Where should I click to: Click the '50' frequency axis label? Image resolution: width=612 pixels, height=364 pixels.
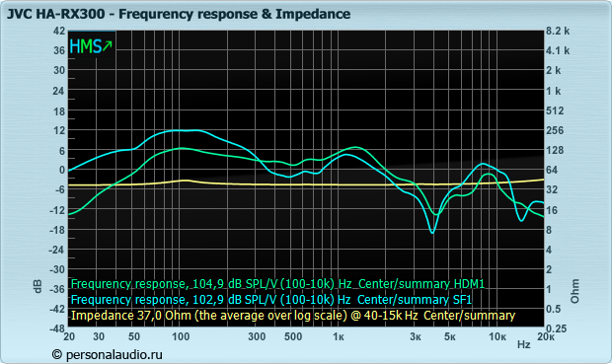[134, 336]
